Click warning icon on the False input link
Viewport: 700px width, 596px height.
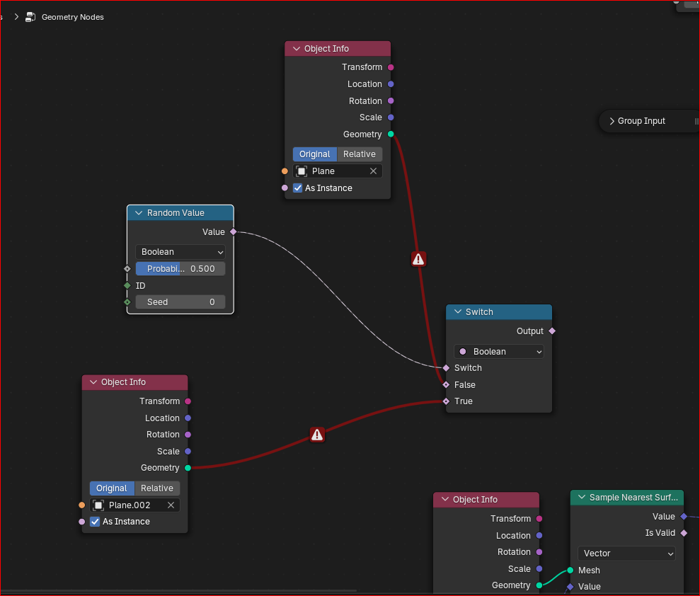(x=418, y=259)
